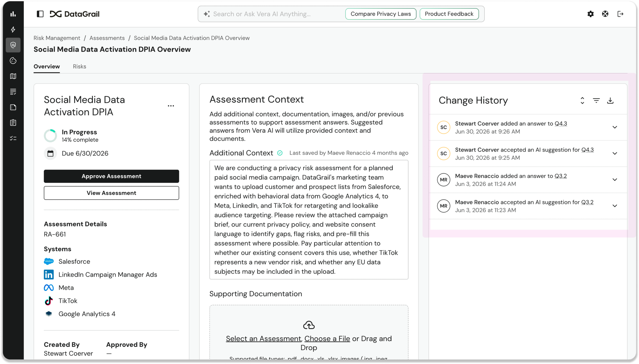Click the Vera AI sparkle icon
The width and height of the screenshot is (639, 364).
point(207,14)
